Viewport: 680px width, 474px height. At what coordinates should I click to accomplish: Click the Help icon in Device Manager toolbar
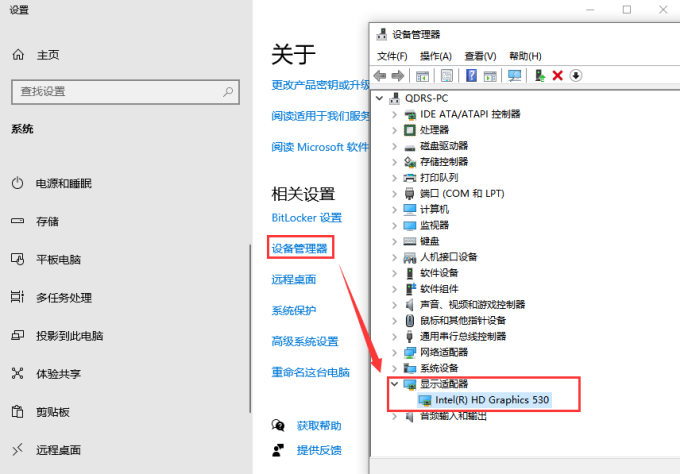tap(471, 76)
